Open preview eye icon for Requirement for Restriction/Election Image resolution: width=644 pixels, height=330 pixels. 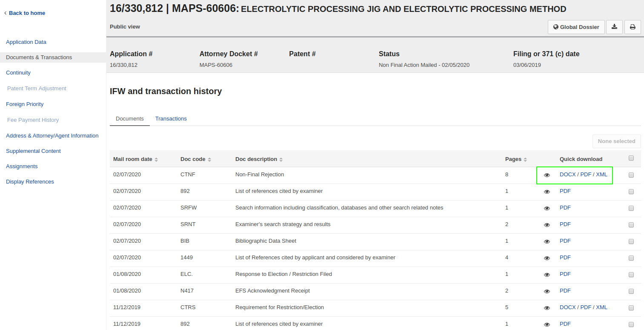[x=547, y=308]
